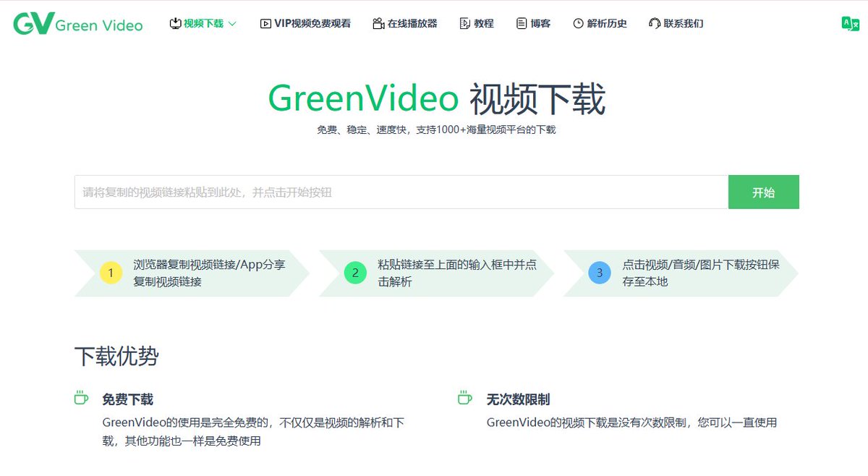This screenshot has width=868, height=476.
Task: Click step 2 粘贴链接至上面的输入框 text
Action: tap(457, 273)
